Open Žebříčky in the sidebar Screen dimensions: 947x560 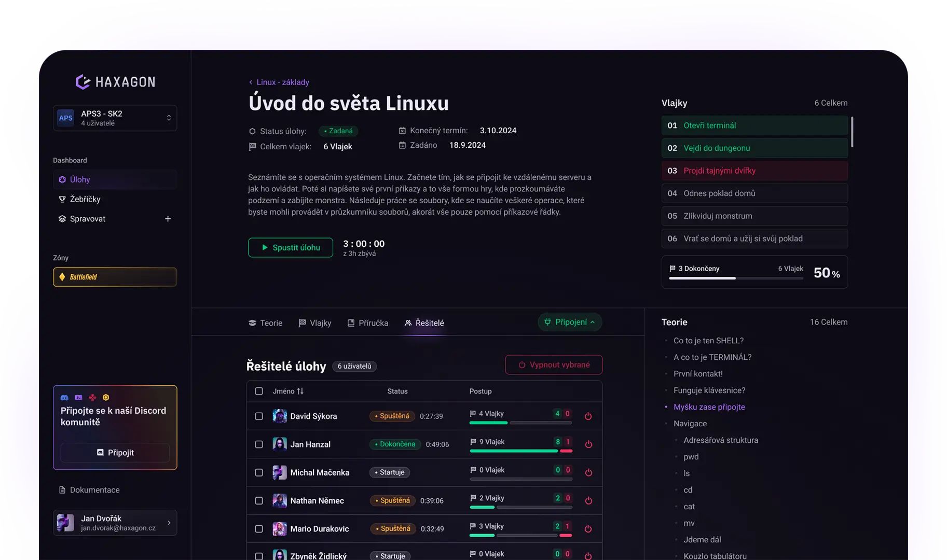point(115,199)
